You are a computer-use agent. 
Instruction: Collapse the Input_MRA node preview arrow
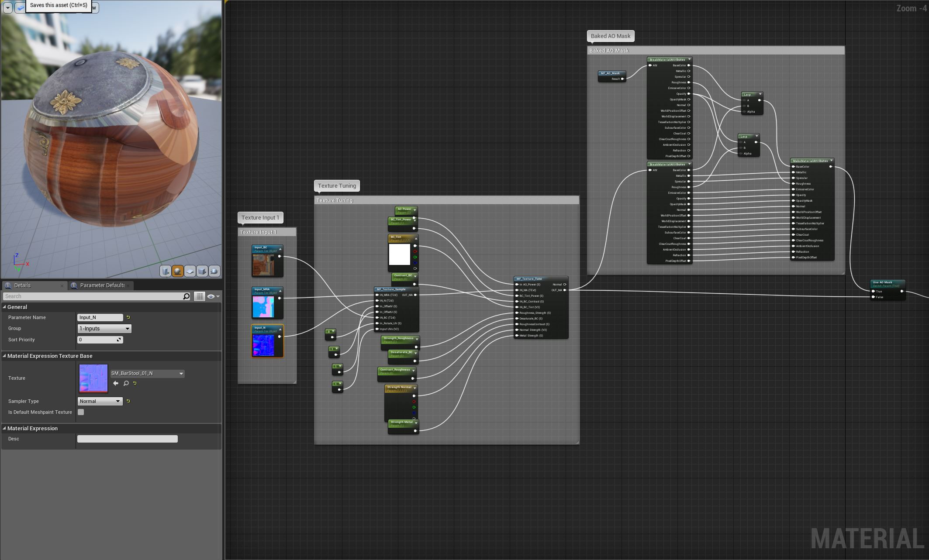tap(280, 291)
